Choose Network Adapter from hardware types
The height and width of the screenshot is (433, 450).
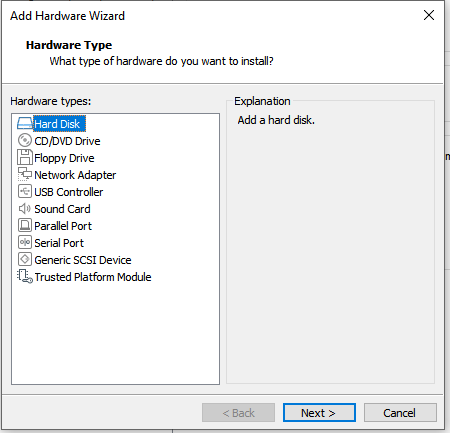(75, 175)
